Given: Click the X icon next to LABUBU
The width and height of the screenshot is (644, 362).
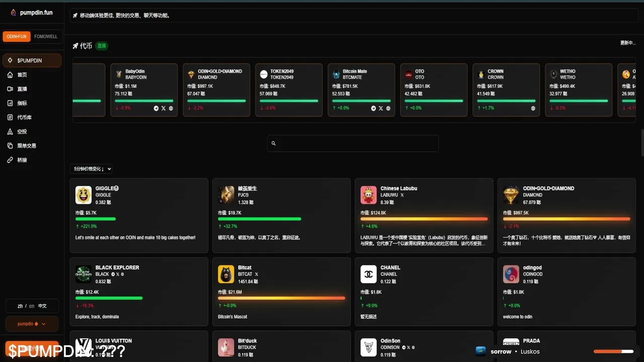Looking at the screenshot, I should pos(402,195).
